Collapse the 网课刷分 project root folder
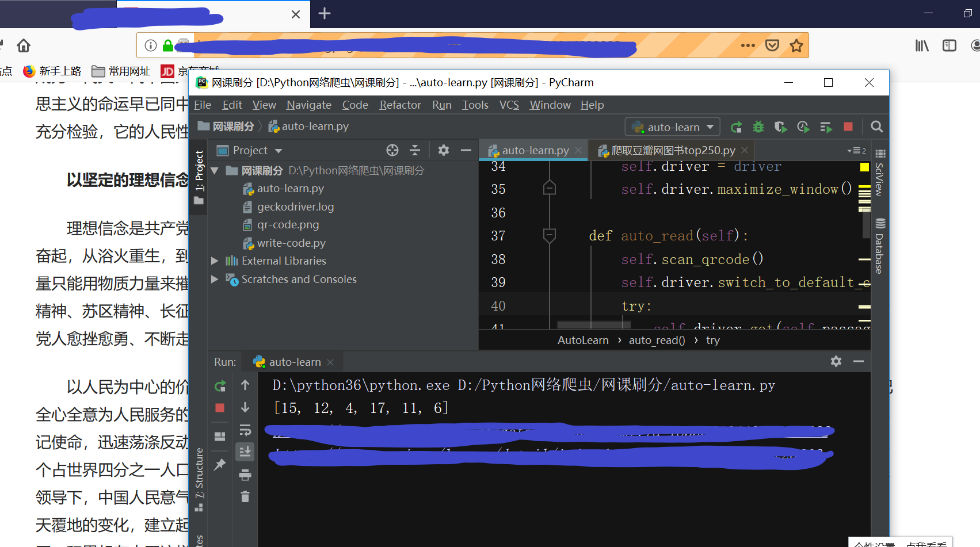The image size is (980, 547). point(215,171)
